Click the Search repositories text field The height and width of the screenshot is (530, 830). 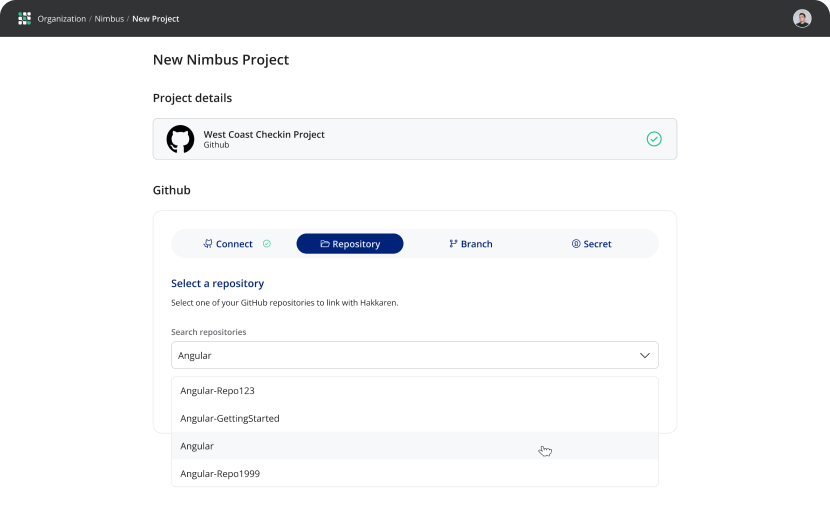pyautogui.click(x=400, y=355)
